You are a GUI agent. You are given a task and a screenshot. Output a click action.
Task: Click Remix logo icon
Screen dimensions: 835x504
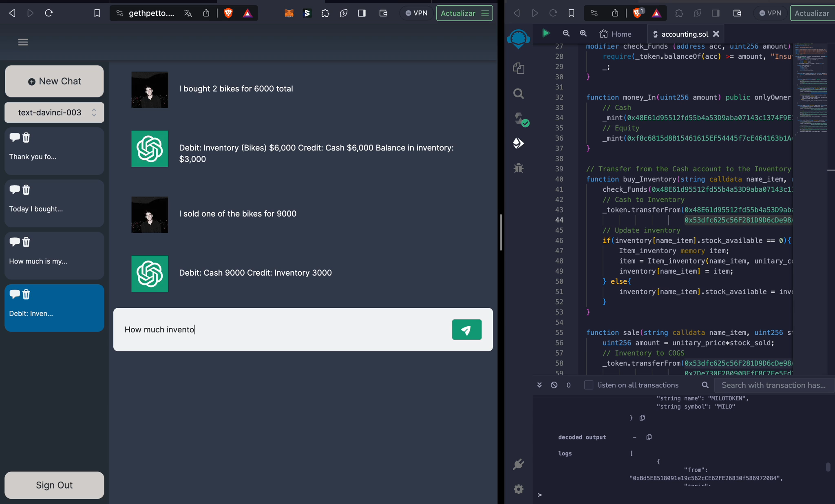pyautogui.click(x=518, y=39)
